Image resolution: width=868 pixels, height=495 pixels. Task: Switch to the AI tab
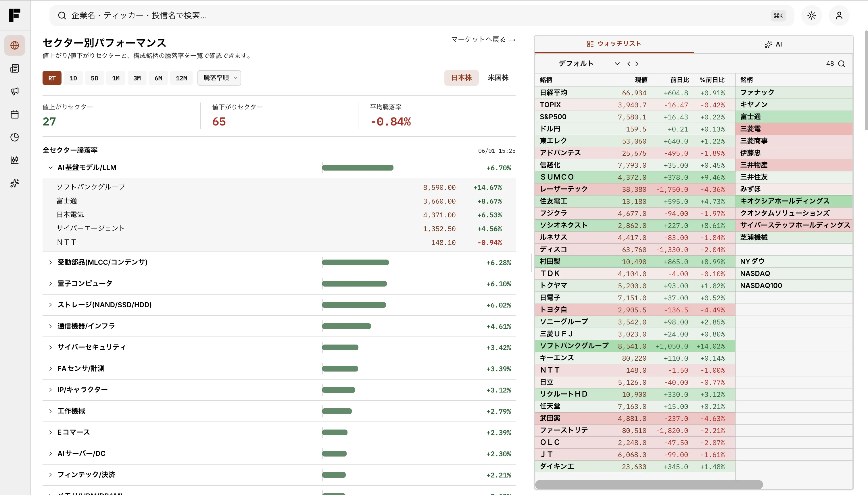click(x=773, y=44)
